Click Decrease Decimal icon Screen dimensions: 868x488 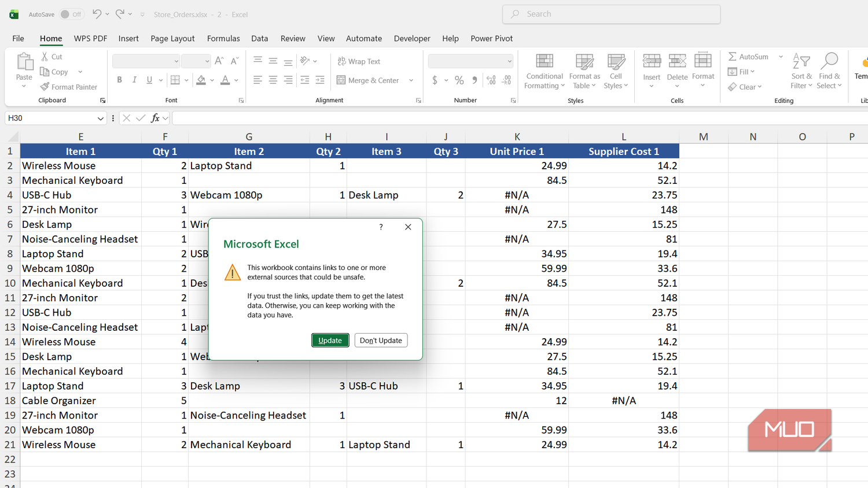(506, 80)
